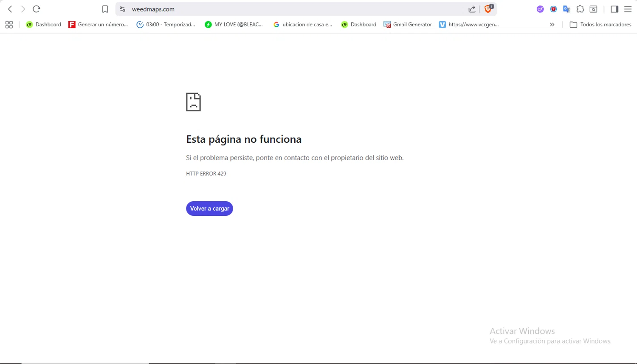The height and width of the screenshot is (364, 637).
Task: Open the first Dashboard bookmark
Action: pyautogui.click(x=43, y=25)
